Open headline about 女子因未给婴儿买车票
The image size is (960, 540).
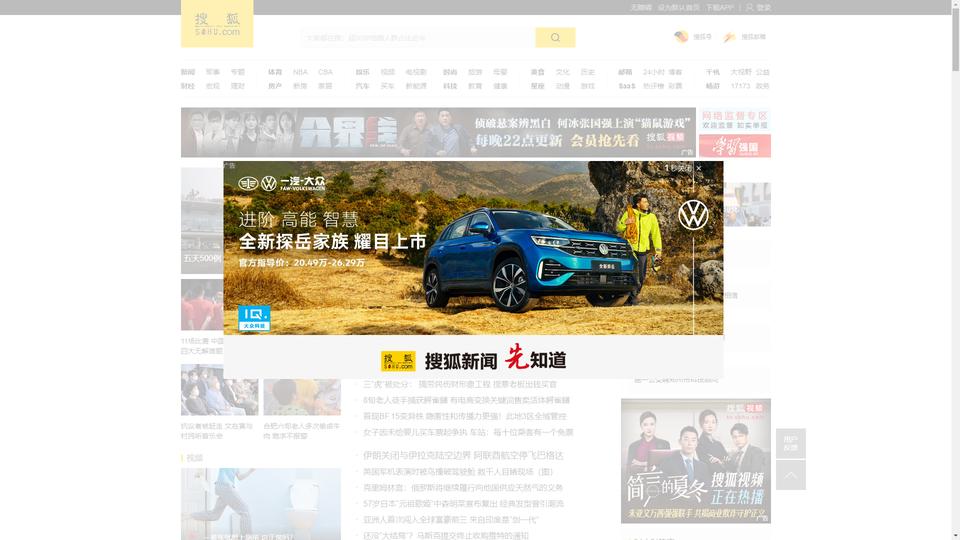[468, 432]
